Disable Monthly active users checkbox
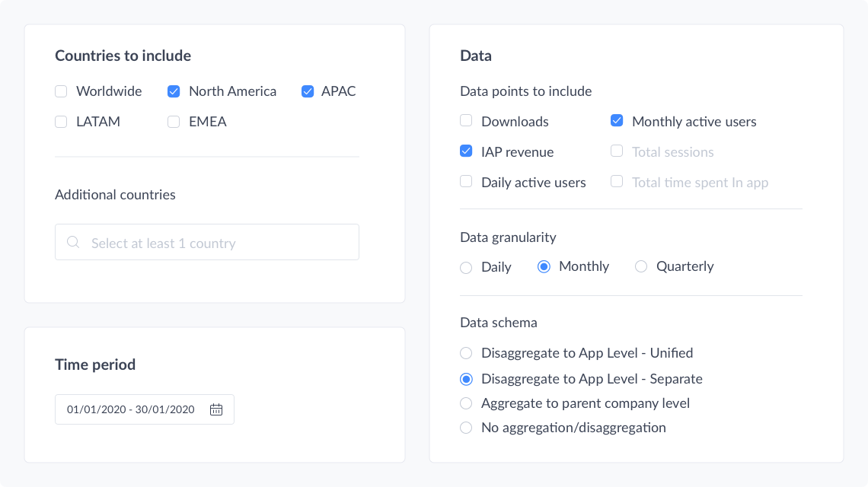The image size is (868, 487). (617, 121)
